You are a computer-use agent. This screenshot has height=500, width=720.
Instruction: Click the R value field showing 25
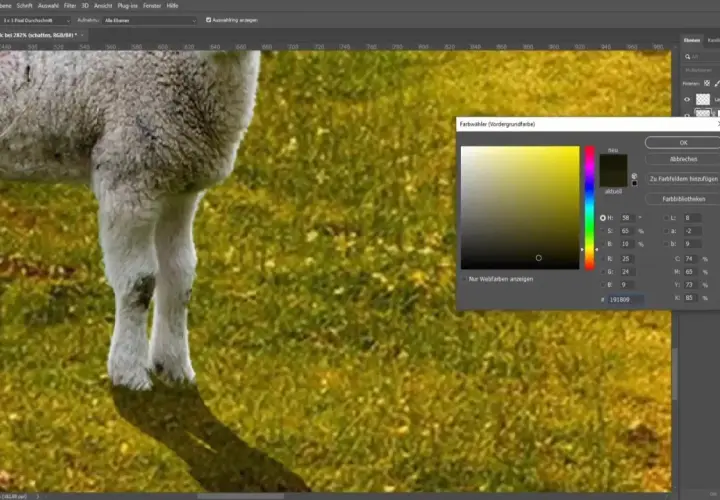(627, 259)
